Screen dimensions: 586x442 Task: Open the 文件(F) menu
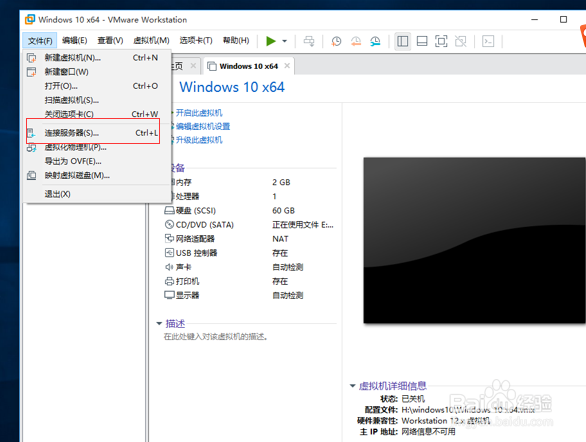point(40,41)
